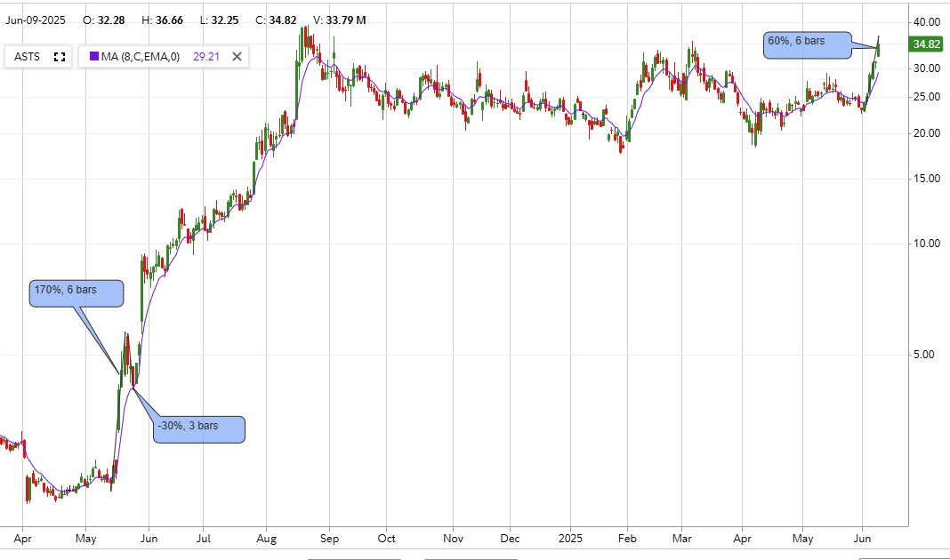Click the ASTS ticker symbol label
Image resolution: width=950 pixels, height=560 pixels.
(x=28, y=57)
